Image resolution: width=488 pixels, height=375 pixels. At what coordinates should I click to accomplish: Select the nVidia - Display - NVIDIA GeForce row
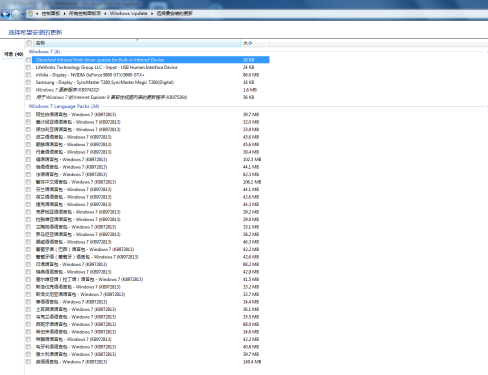pos(90,75)
